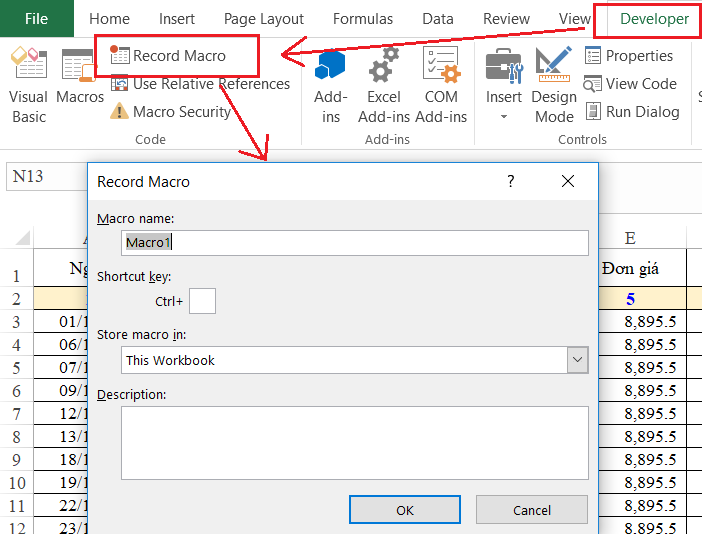Click 8,895.5 cell in row 3

642,321
